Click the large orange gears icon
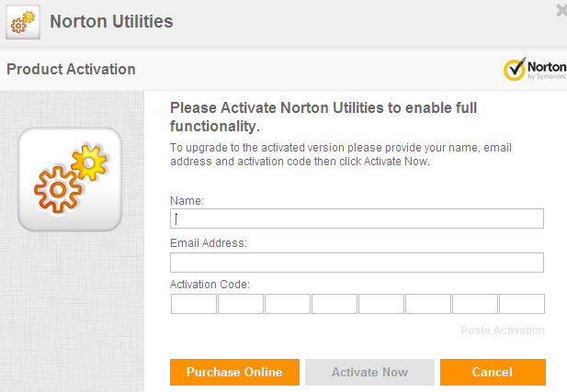The width and height of the screenshot is (567, 392). (x=70, y=178)
